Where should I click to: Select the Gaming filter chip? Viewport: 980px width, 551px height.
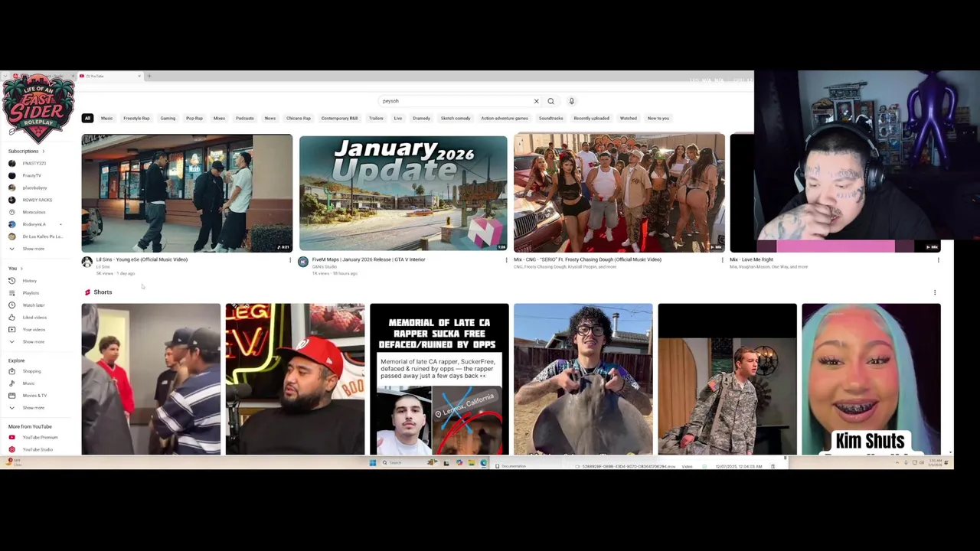[168, 118]
